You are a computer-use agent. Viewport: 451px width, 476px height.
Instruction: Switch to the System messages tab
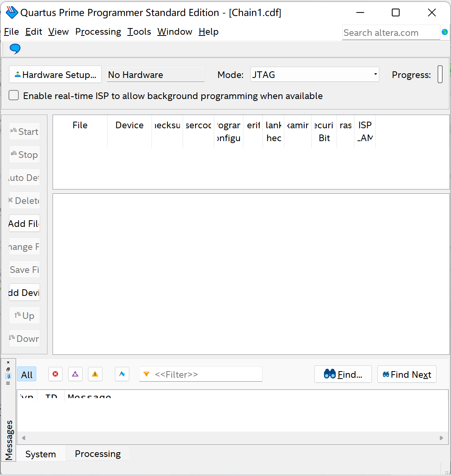[x=41, y=454]
